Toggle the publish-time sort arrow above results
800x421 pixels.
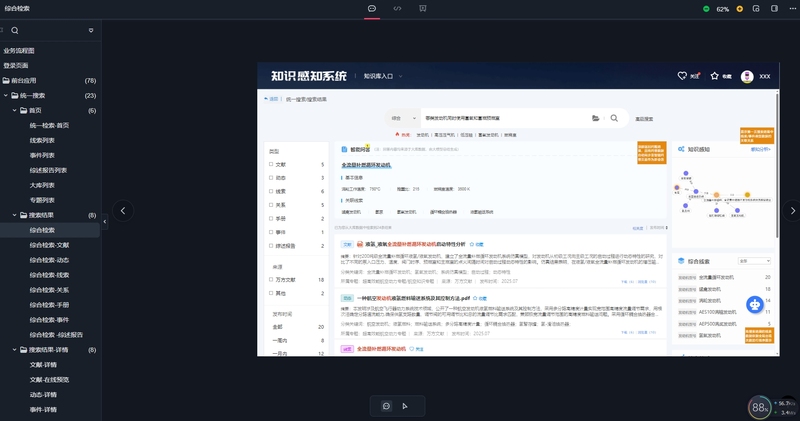tap(666, 228)
